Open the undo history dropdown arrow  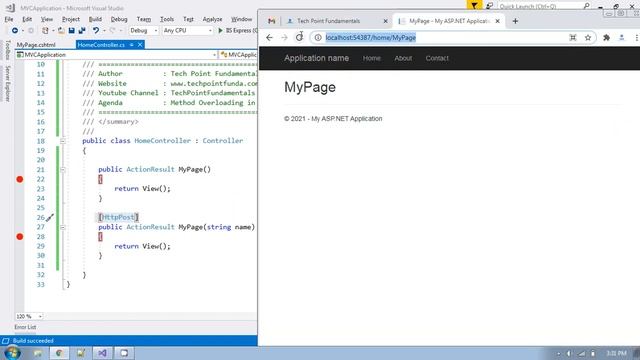point(104,31)
